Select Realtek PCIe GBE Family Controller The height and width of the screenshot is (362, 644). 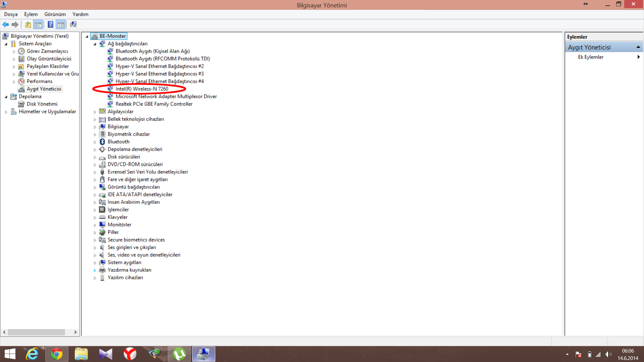click(154, 104)
